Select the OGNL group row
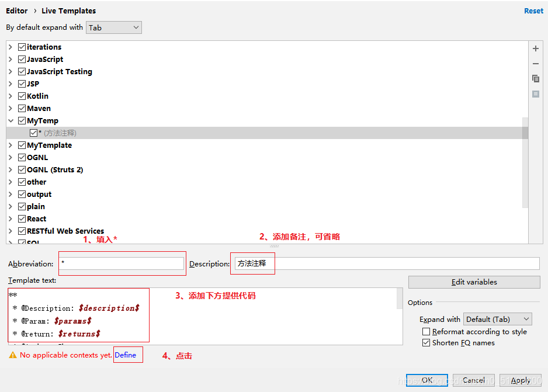The image size is (548, 392). point(267,157)
